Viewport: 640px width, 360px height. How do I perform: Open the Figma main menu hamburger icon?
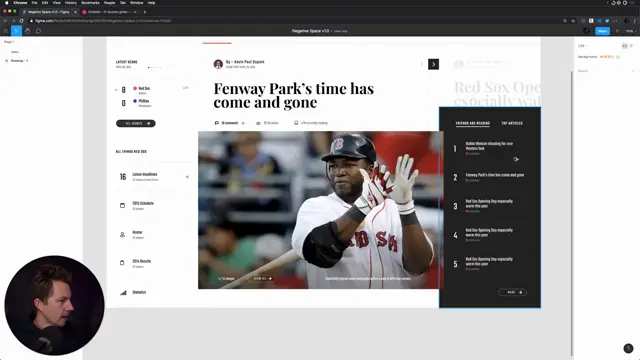click(6, 31)
